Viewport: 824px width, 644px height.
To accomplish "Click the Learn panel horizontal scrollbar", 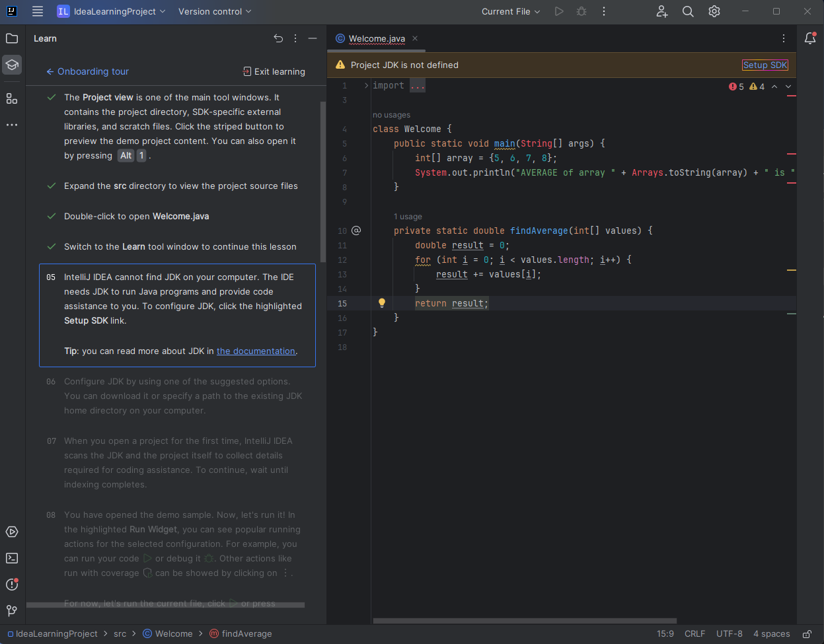I will [x=165, y=604].
